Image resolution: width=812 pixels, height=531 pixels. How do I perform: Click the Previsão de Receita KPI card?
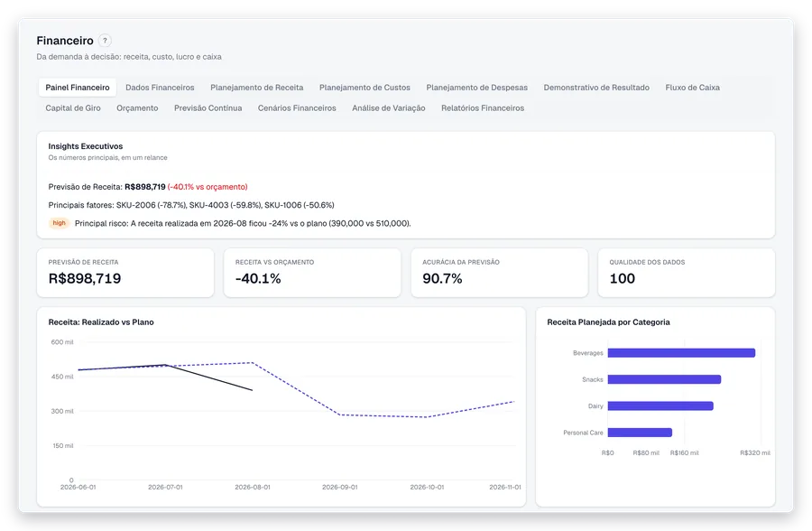(125, 273)
